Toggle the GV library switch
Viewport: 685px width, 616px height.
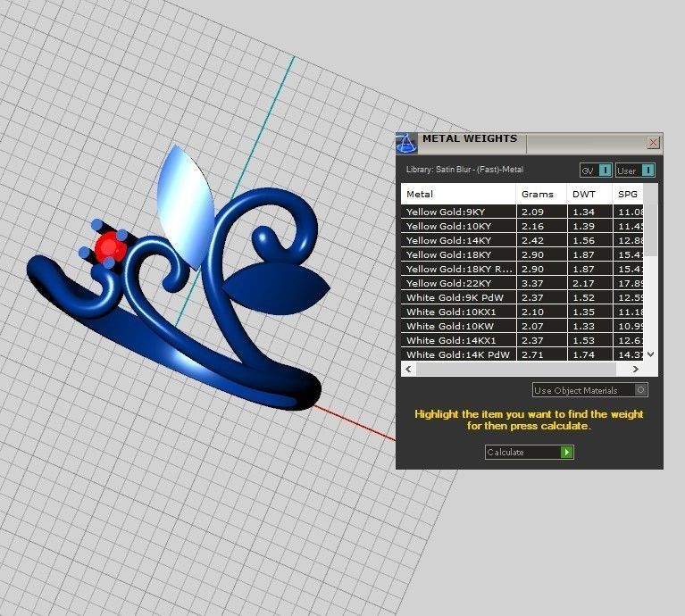[x=605, y=170]
